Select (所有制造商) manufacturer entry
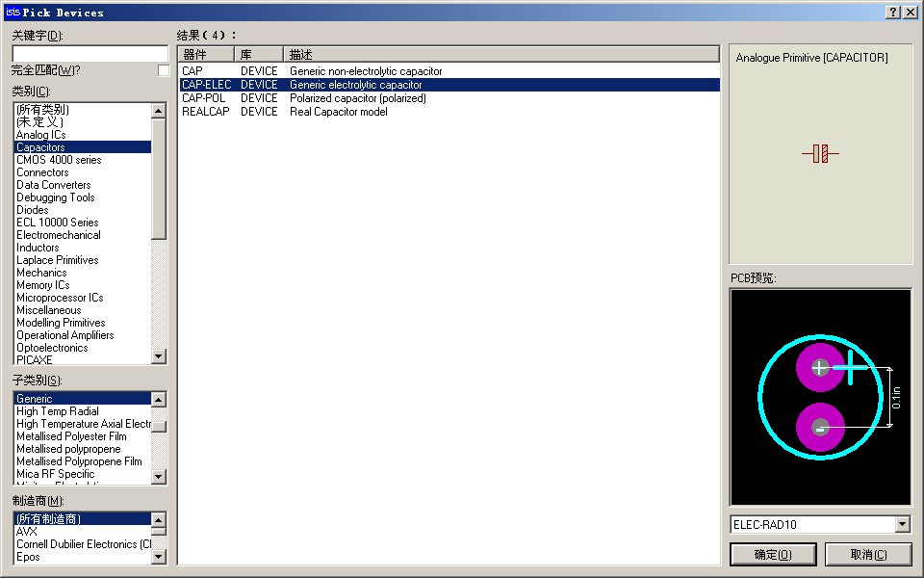 [x=83, y=519]
